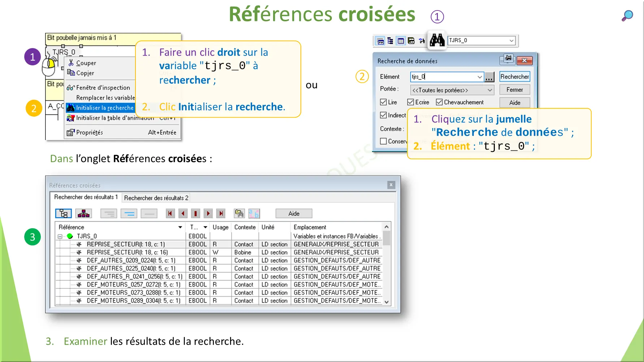Click the Fermer button

[x=514, y=90]
